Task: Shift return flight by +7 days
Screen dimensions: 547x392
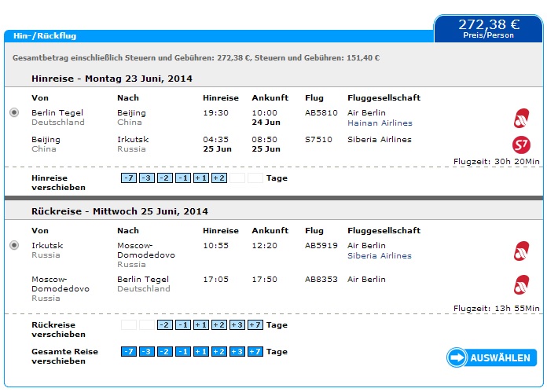Action: (x=255, y=325)
